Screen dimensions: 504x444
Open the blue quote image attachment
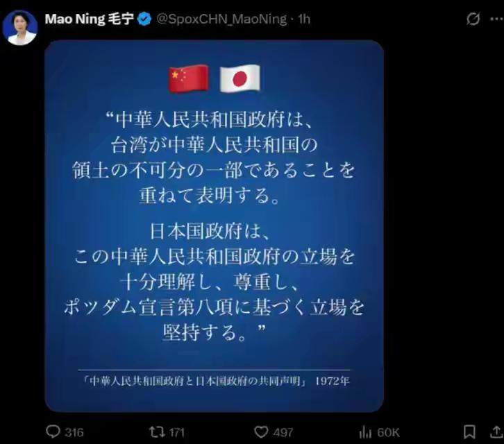click(x=214, y=226)
